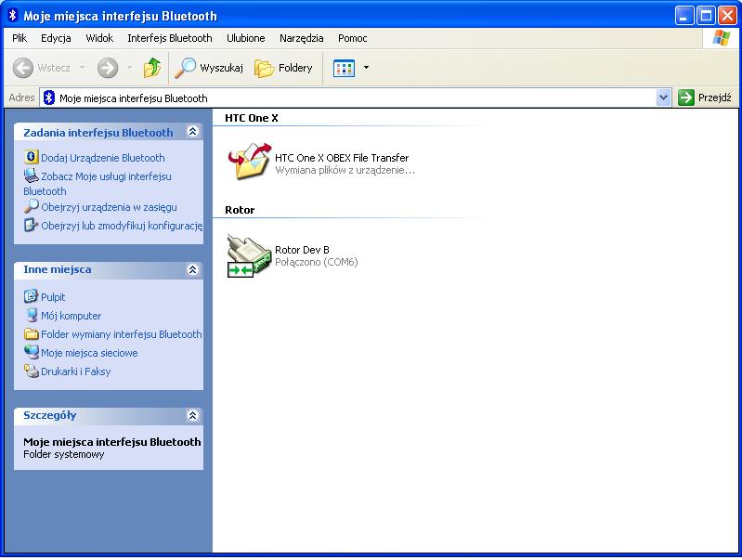Open the Interfejs Bluetooth menu

pyautogui.click(x=170, y=38)
